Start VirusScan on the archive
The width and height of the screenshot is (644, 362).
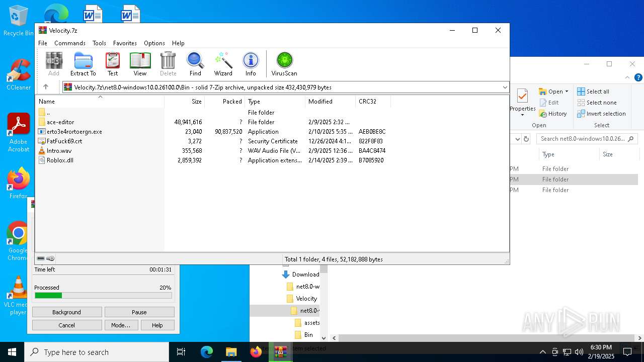pyautogui.click(x=284, y=64)
